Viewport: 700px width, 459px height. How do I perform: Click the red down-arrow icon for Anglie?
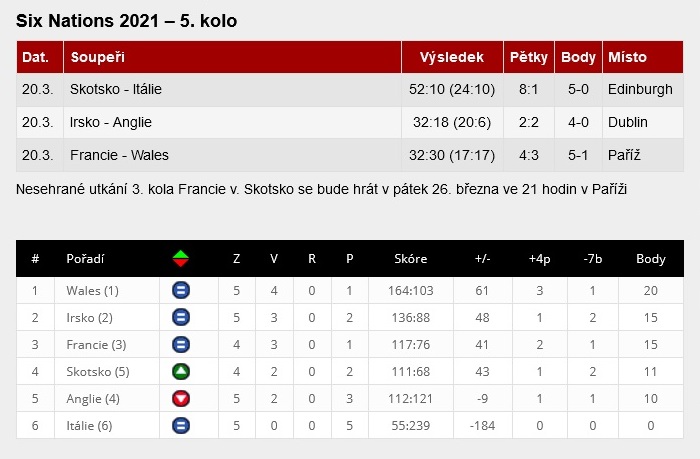181,398
